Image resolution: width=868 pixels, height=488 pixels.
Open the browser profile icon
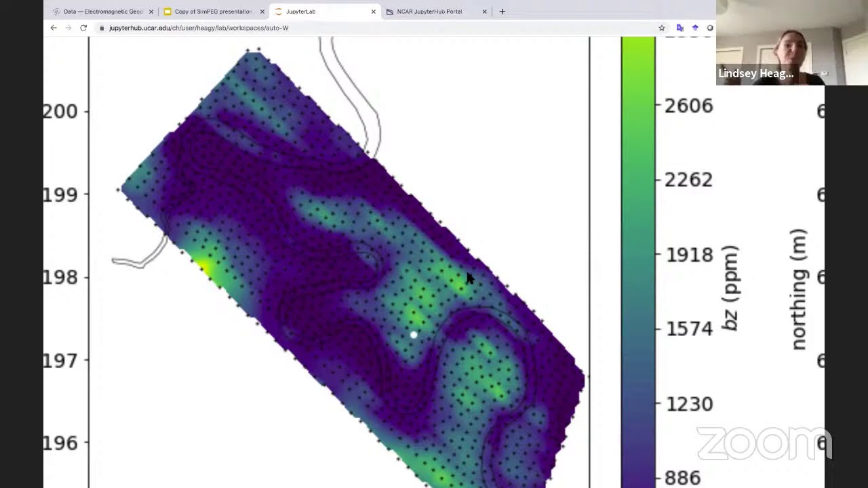(710, 28)
